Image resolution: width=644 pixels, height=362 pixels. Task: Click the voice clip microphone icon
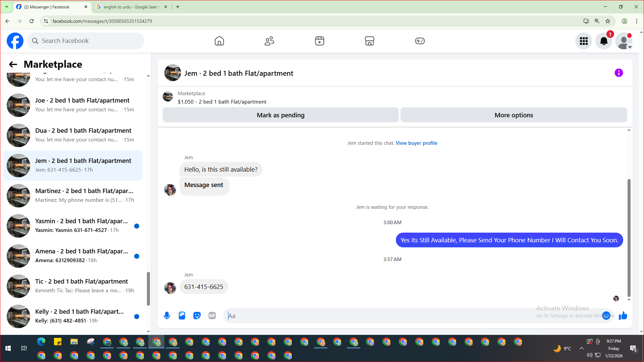tap(167, 315)
